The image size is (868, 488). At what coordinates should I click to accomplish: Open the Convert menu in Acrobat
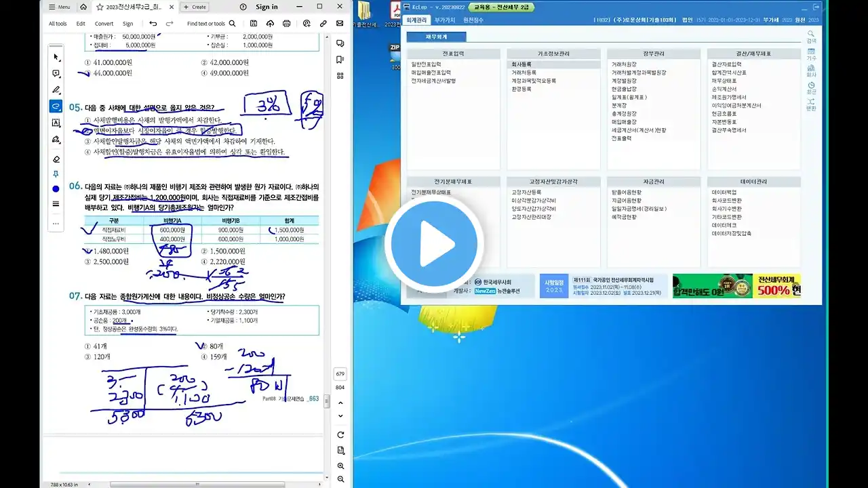(104, 23)
